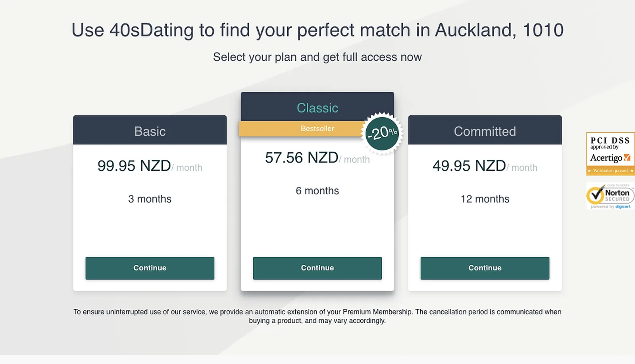Image resolution: width=635 pixels, height=364 pixels.
Task: Click the 49.95 NZD price
Action: (469, 166)
